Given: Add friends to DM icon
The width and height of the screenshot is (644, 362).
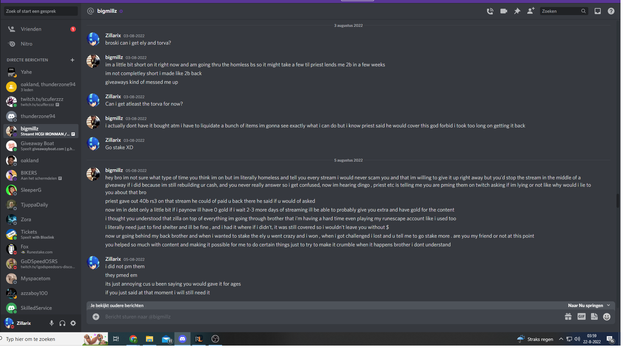Looking at the screenshot, I should [x=531, y=11].
